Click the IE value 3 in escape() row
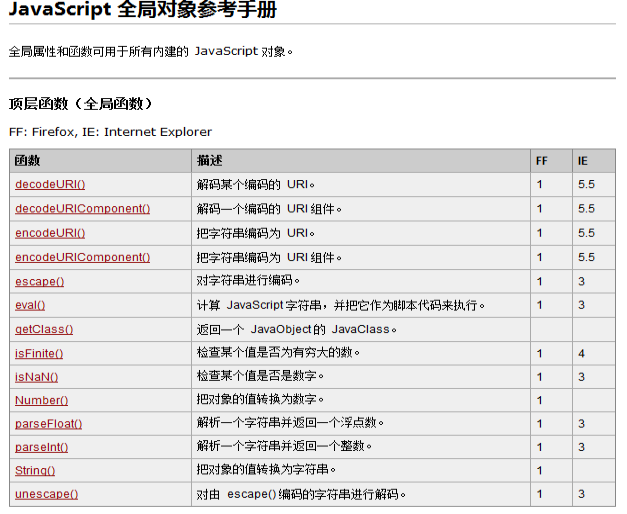Screen dimensions: 627x514 (581, 282)
